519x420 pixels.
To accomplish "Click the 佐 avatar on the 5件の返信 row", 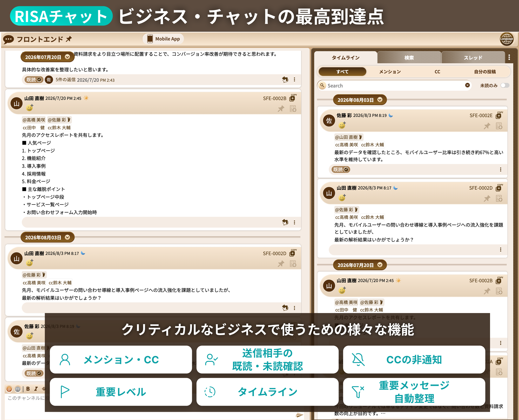I will (x=49, y=80).
